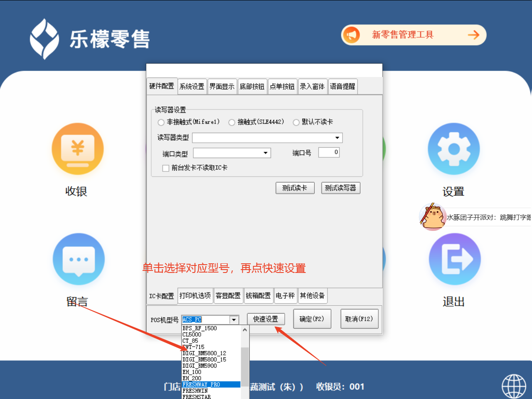Click the arrow on 新零售管理工具 banner
Screen dimensions: 532x399
473,35
